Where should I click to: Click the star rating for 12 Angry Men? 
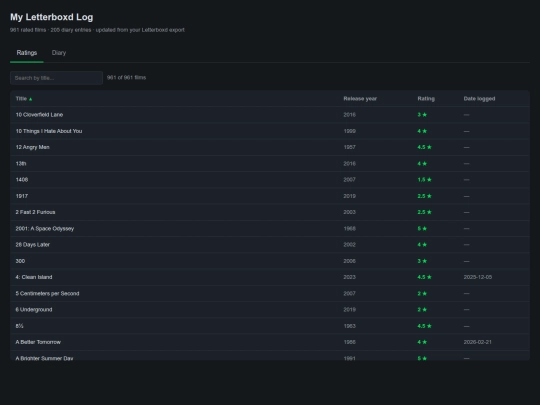[x=424, y=147]
